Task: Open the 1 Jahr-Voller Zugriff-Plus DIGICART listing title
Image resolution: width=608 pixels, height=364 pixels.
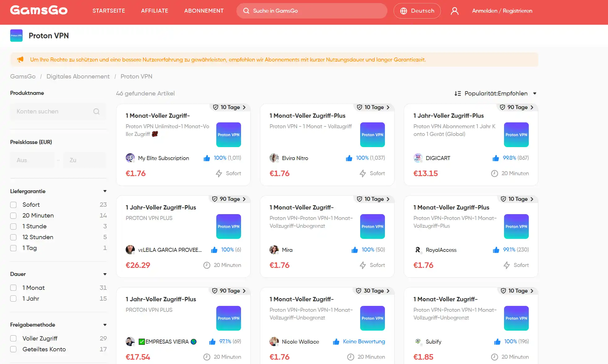Action: point(448,116)
